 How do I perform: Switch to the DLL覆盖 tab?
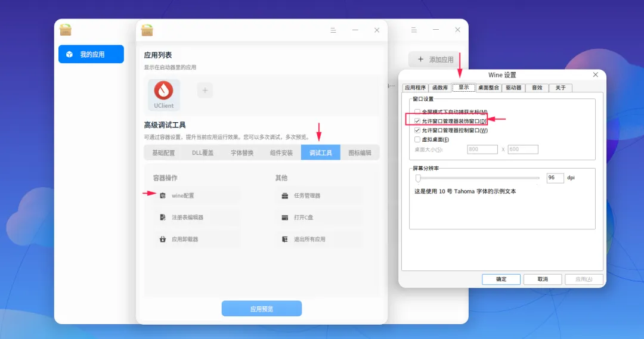pyautogui.click(x=203, y=153)
